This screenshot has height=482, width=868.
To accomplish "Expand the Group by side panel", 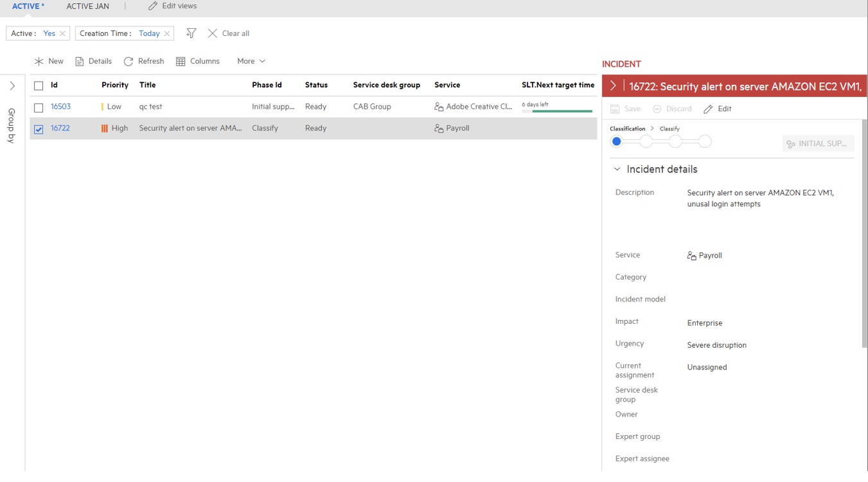I will (x=11, y=84).
